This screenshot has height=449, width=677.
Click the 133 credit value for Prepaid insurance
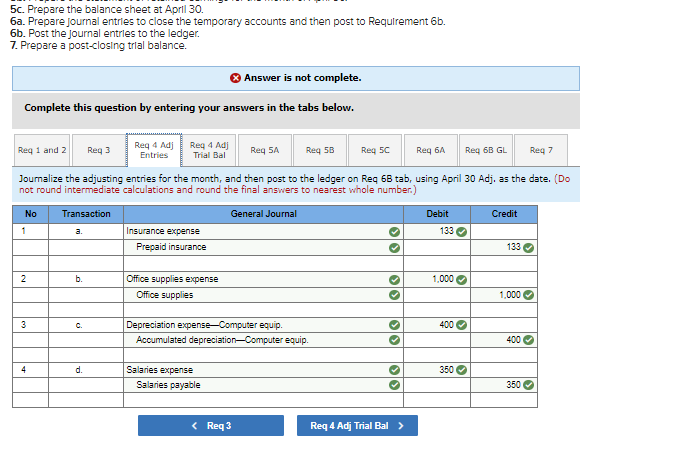(x=513, y=247)
